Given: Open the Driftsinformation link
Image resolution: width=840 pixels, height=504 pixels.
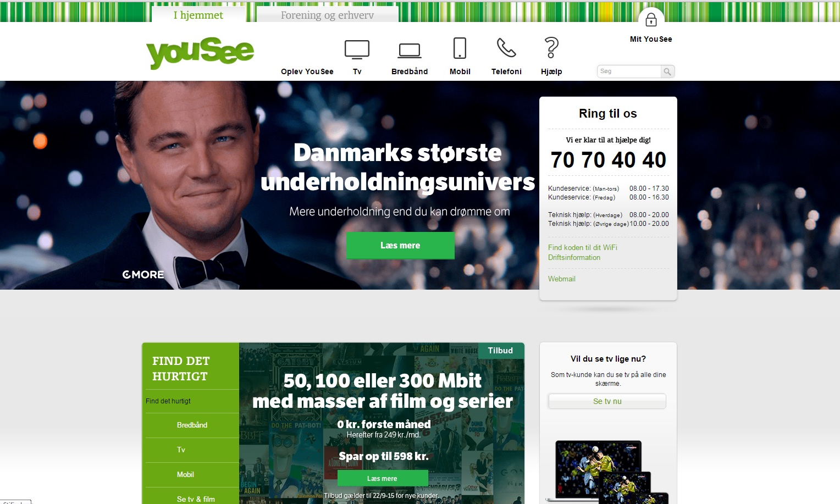Looking at the screenshot, I should [574, 257].
